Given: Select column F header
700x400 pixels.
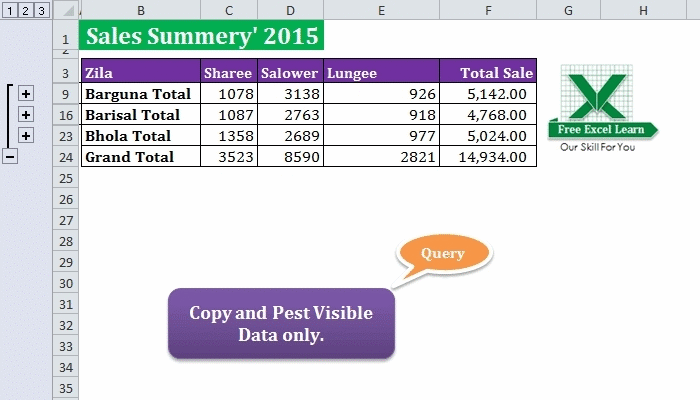Looking at the screenshot, I should click(x=487, y=11).
